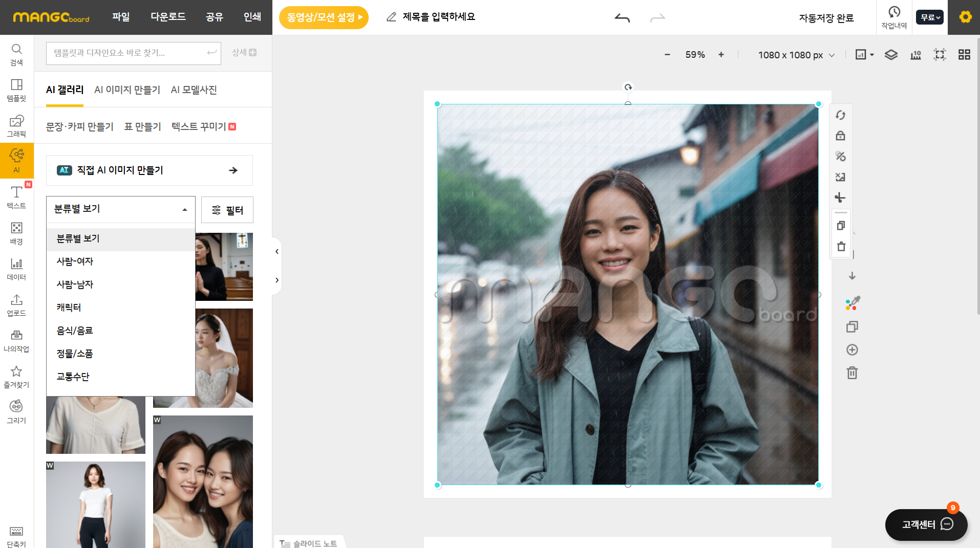Screen dimensions: 980x548
Task: Click the 동영상/모션 설정 button
Action: [324, 17]
